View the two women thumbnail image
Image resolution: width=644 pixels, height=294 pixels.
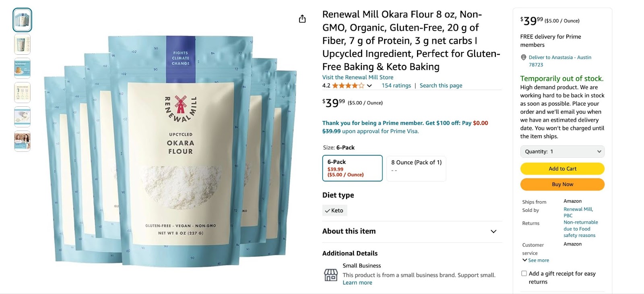click(x=23, y=141)
